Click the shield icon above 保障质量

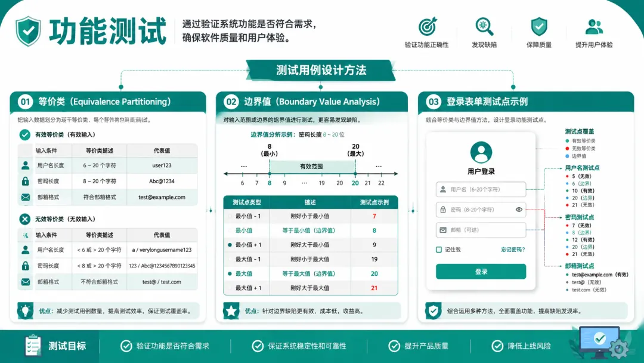click(539, 27)
